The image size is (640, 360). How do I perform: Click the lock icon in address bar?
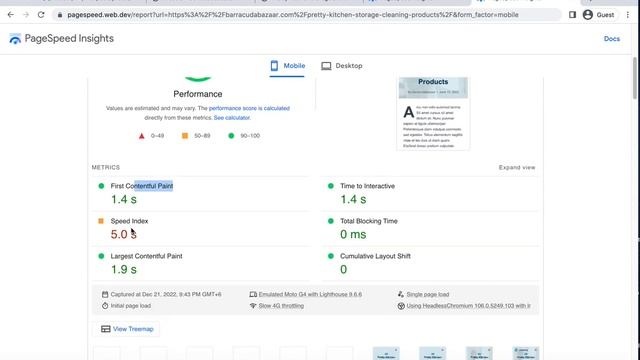pos(60,15)
